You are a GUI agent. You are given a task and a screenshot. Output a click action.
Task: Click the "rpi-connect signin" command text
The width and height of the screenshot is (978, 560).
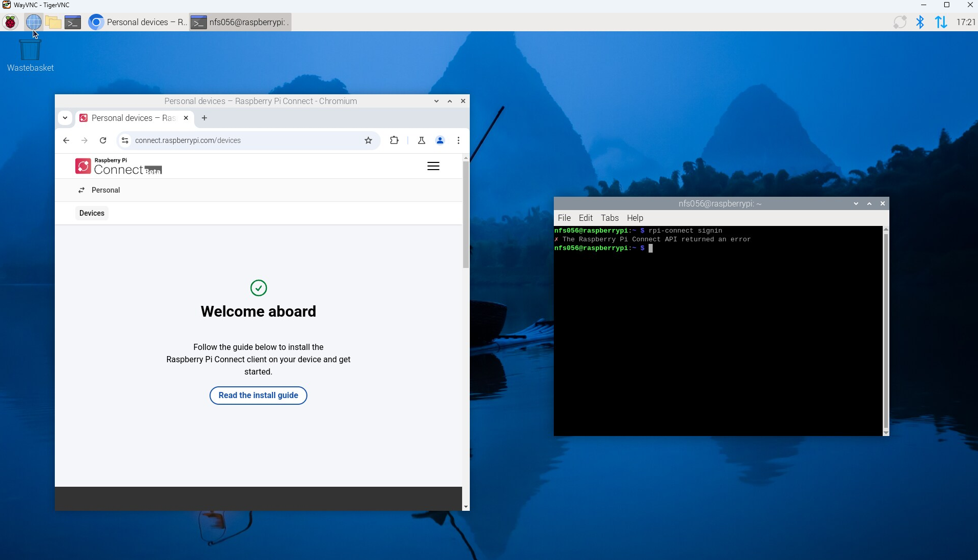[x=685, y=231]
